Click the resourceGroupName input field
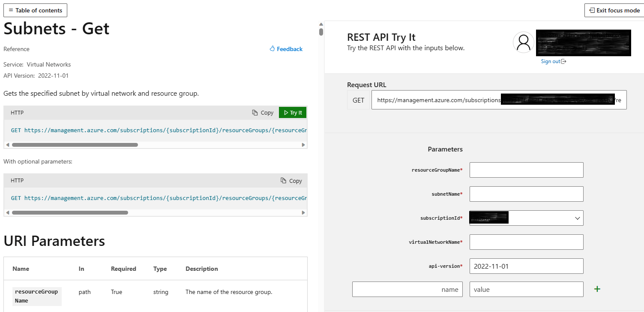 point(526,170)
